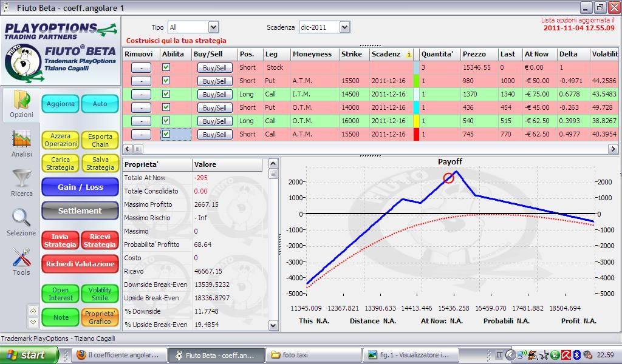The image size is (622, 364).
Task: Open the Selezione magnifier icon
Action: tap(21, 218)
